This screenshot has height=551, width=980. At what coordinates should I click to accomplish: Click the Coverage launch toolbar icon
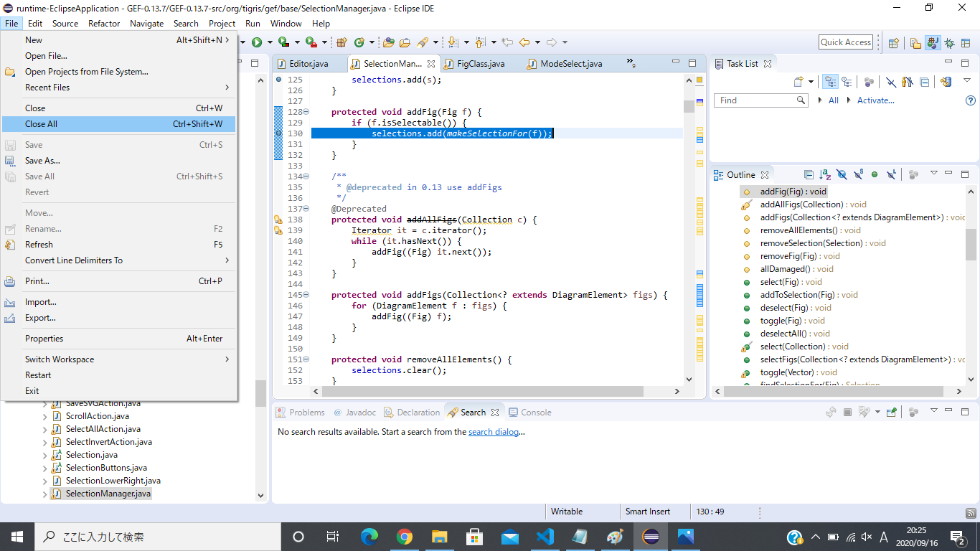(x=283, y=42)
